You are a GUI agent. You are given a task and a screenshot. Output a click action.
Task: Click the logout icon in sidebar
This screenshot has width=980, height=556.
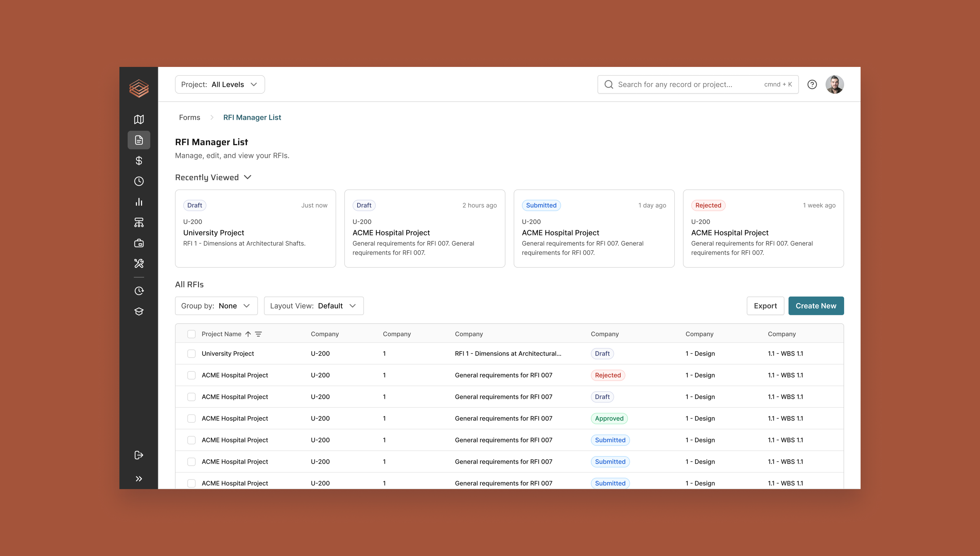coord(139,455)
